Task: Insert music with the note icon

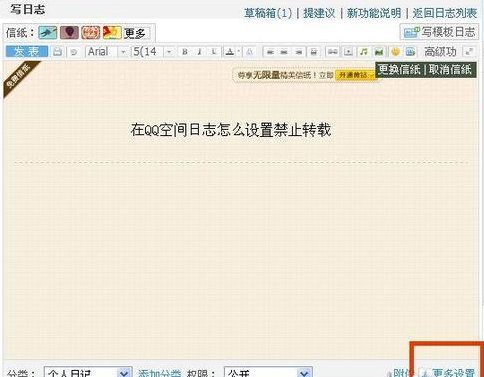Action: click(364, 52)
